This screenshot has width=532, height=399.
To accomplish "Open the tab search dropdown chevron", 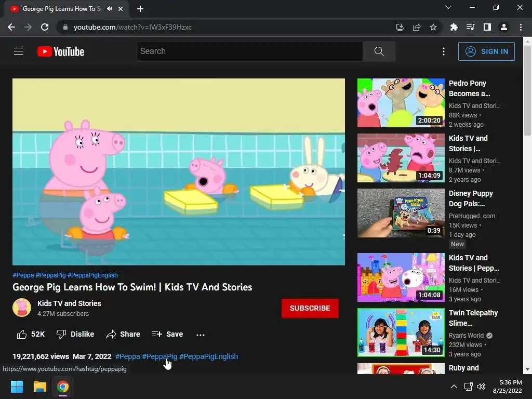I will (448, 7).
